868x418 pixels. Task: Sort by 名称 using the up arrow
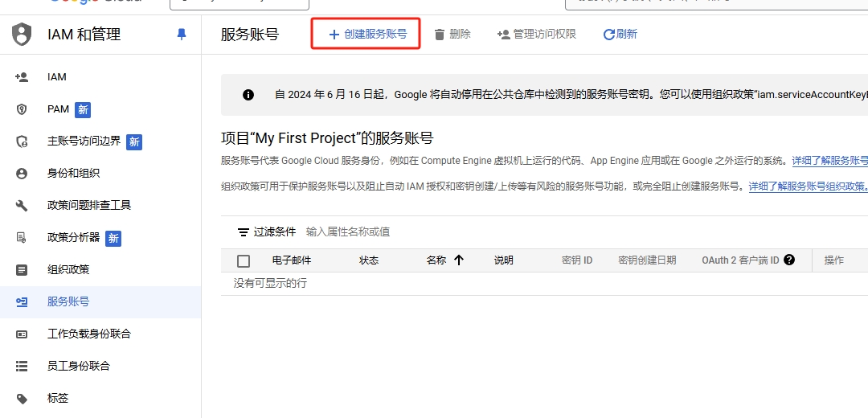point(458,260)
